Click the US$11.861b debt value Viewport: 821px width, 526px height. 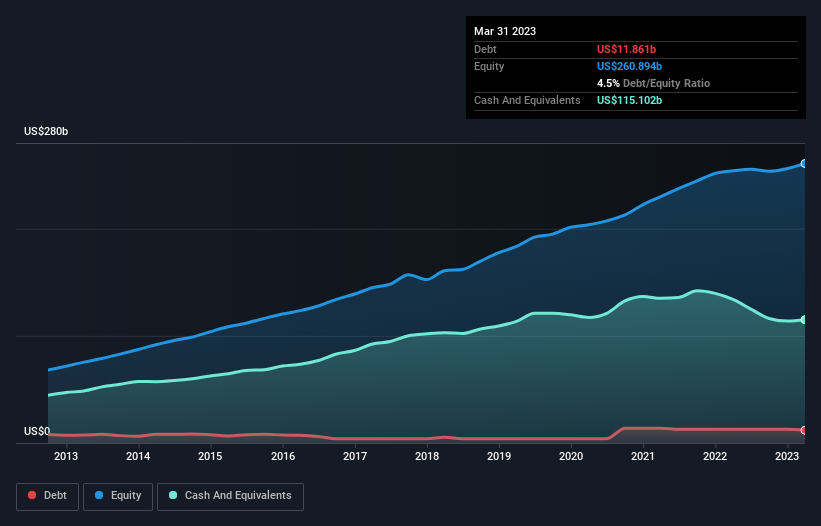(x=626, y=49)
